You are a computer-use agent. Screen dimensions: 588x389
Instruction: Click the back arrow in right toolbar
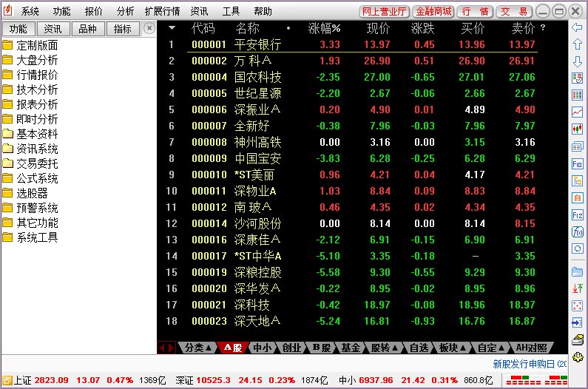[x=577, y=27]
